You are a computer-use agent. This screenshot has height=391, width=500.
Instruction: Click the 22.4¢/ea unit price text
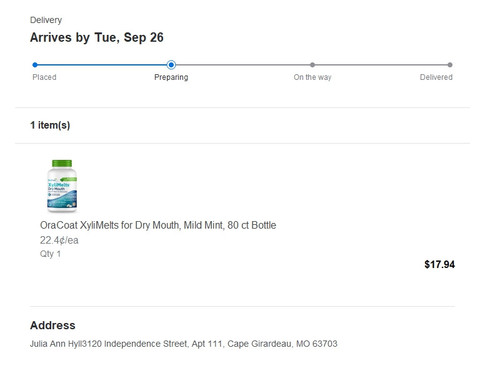59,240
